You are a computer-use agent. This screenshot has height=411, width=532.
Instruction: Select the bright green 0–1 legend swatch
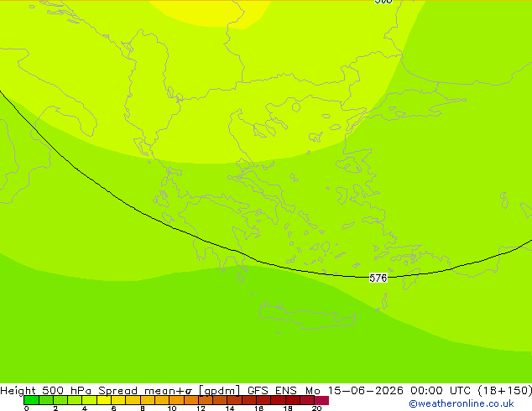click(31, 400)
